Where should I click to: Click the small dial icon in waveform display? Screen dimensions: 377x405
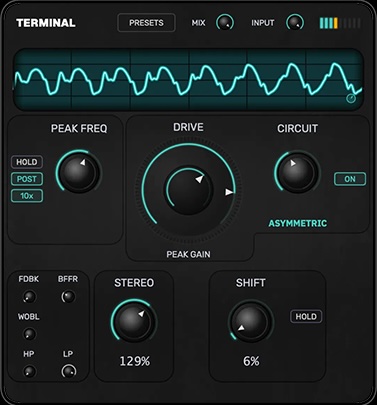click(351, 98)
